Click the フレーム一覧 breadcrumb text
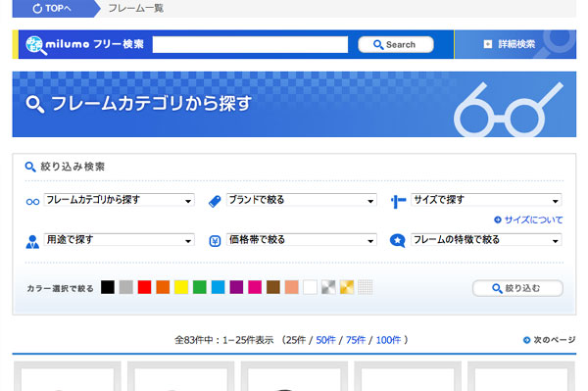 tap(136, 8)
